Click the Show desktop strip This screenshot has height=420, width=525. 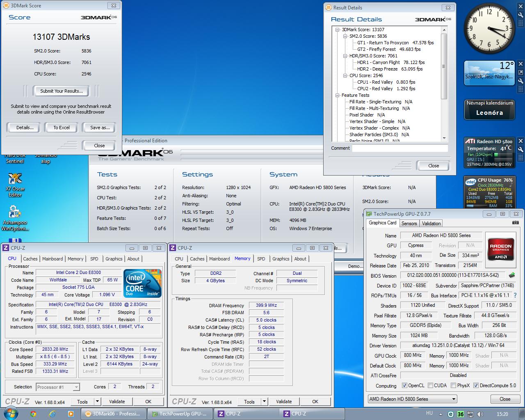(x=522, y=413)
